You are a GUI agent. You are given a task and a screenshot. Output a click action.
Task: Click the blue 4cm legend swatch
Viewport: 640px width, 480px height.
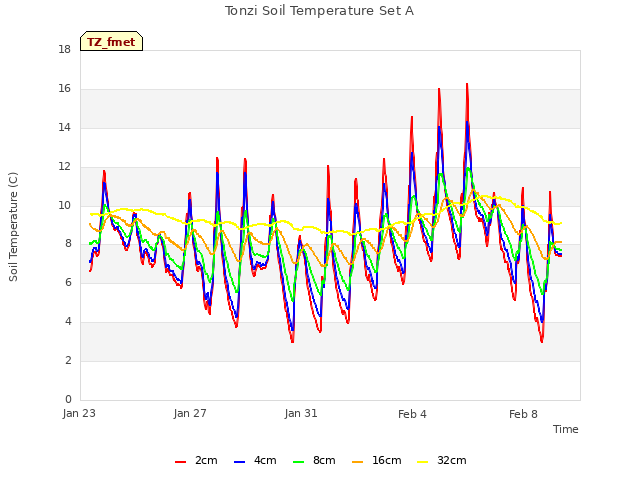point(239,462)
